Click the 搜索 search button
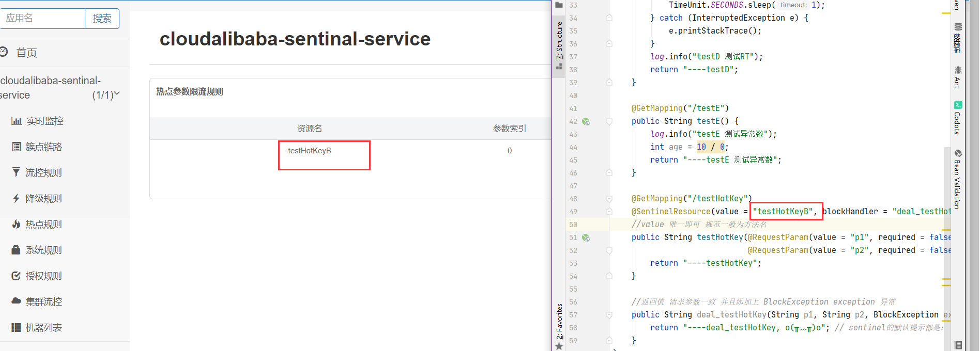 (102, 19)
